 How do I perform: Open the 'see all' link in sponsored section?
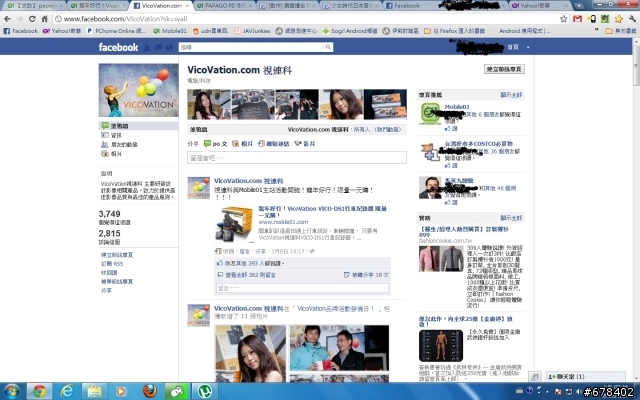tap(511, 218)
